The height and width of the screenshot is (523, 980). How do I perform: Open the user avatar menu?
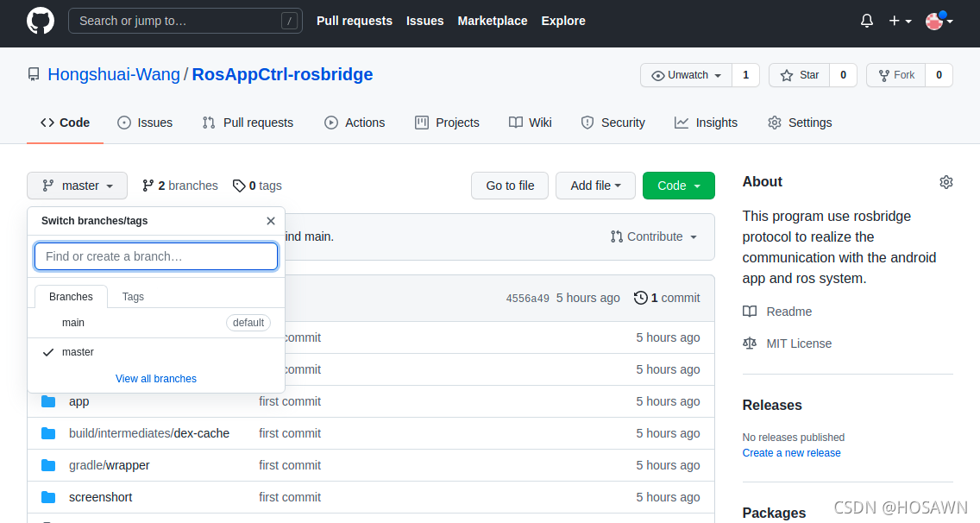point(939,21)
